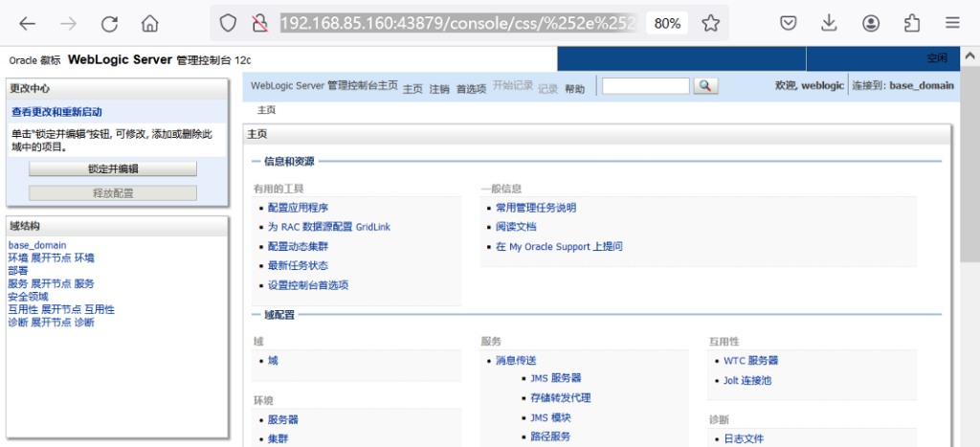
Task: Open the tracking protection shield icon
Action: [228, 24]
